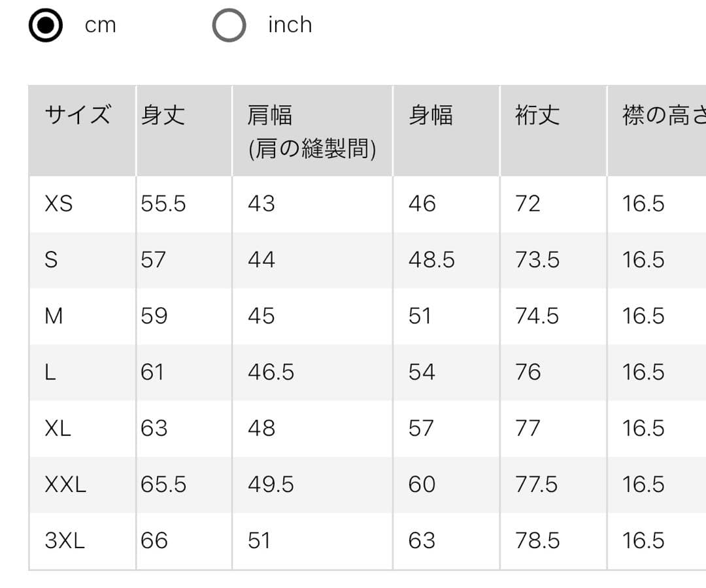The image size is (706, 588).
Task: Click the cm unit label
Action: coord(101,25)
